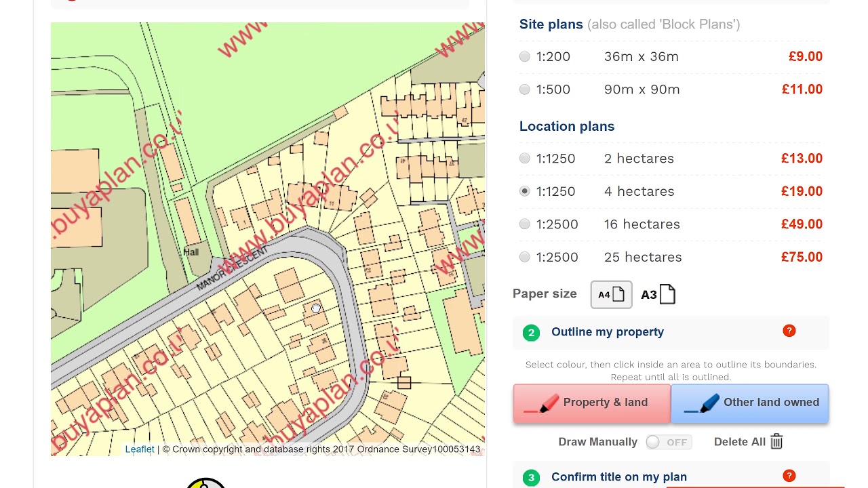Click the step 3 green number badge

tap(531, 478)
